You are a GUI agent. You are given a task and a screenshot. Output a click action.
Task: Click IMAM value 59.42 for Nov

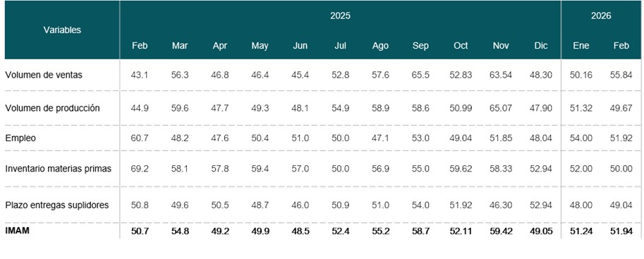(x=501, y=231)
